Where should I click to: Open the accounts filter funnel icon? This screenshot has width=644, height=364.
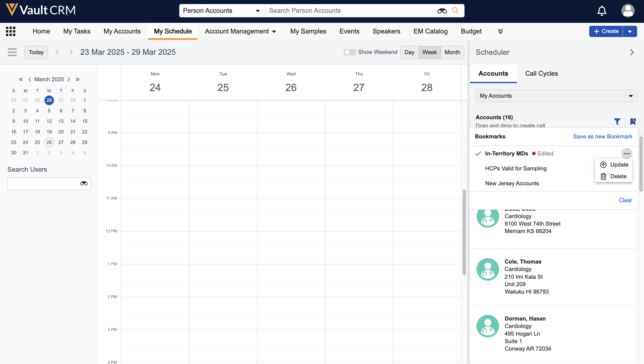point(617,122)
